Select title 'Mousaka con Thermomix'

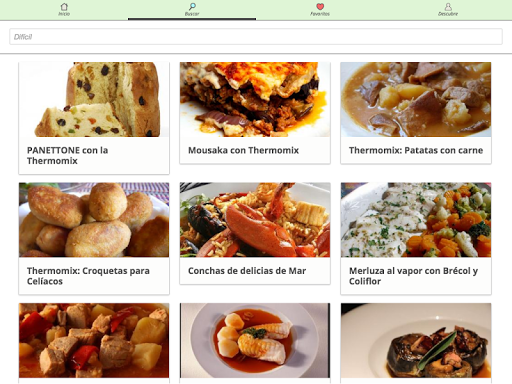(243, 150)
